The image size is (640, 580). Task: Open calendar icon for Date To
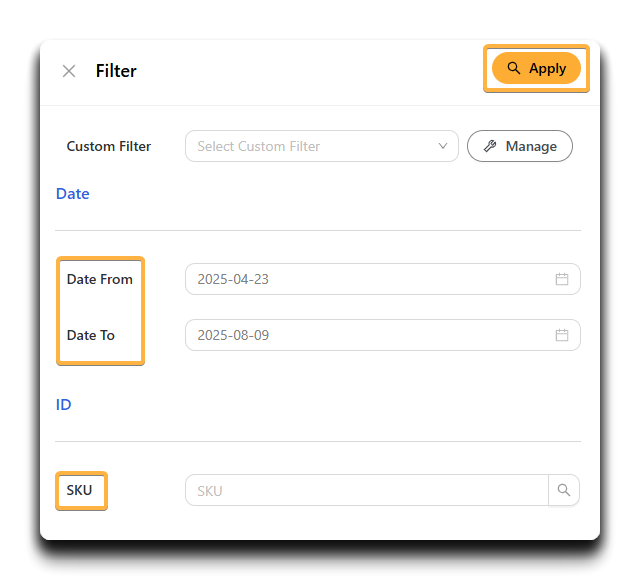coord(562,335)
